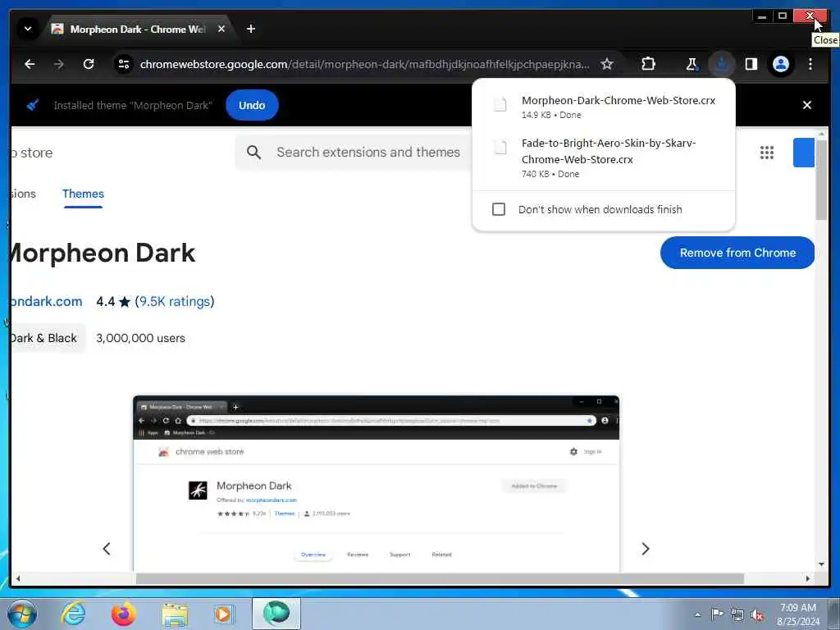Open the Extensions puzzle icon
This screenshot has width=840, height=630.
point(648,64)
